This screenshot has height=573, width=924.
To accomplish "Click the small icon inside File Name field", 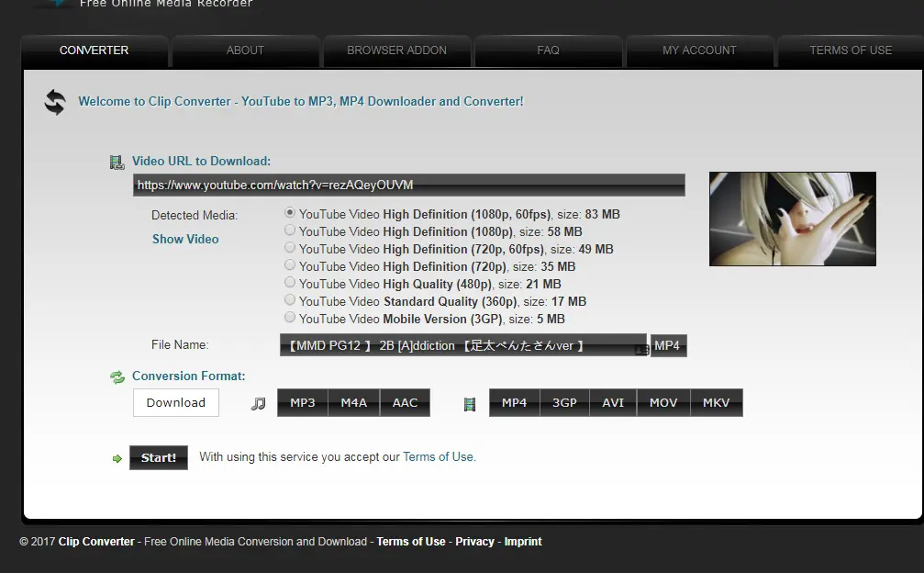I will (641, 350).
